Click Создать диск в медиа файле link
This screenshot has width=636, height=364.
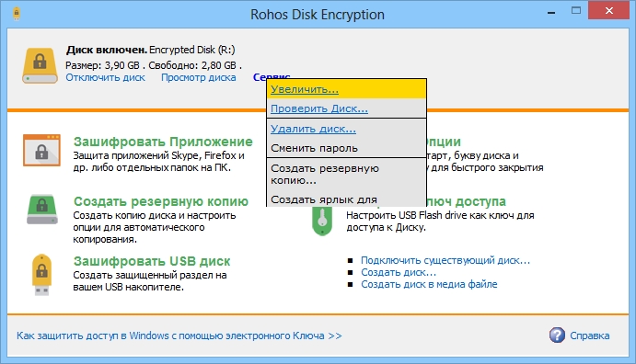tap(429, 284)
